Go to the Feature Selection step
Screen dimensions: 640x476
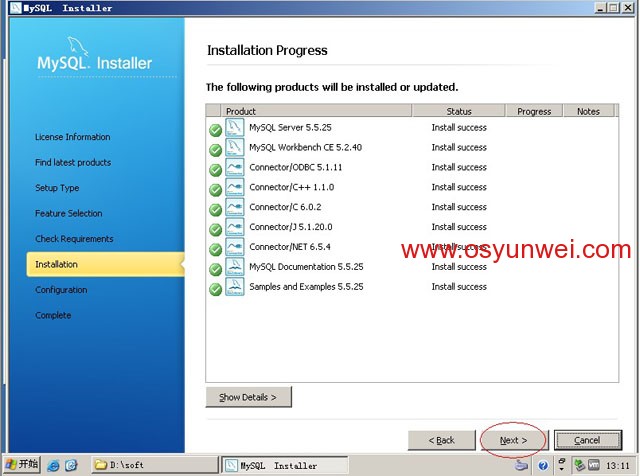point(69,213)
